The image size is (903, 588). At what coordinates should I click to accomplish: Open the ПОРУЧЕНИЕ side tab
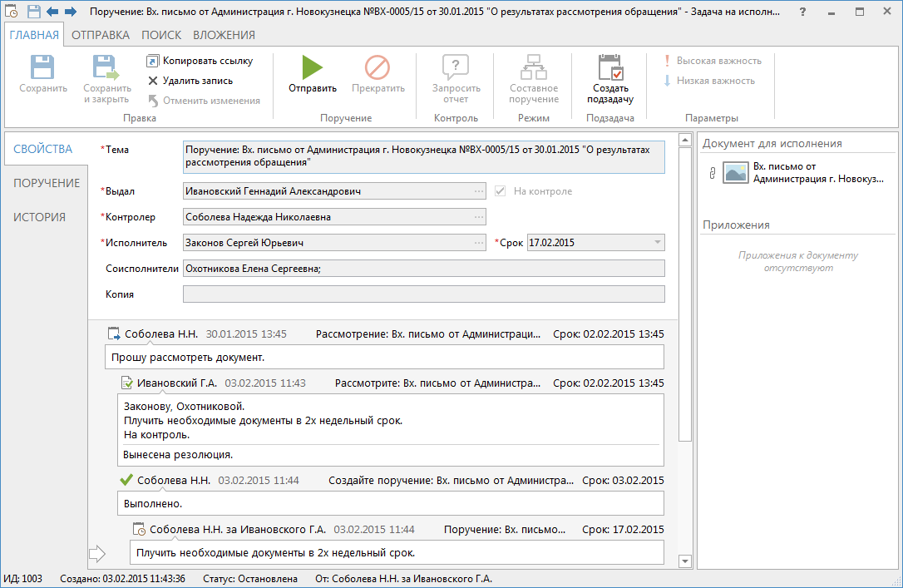click(x=47, y=183)
